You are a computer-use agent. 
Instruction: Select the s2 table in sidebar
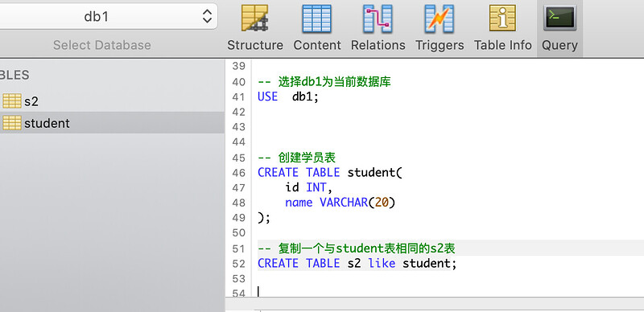(x=112, y=101)
